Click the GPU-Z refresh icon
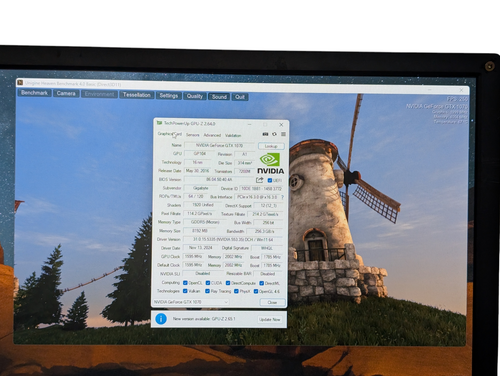 [x=274, y=134]
